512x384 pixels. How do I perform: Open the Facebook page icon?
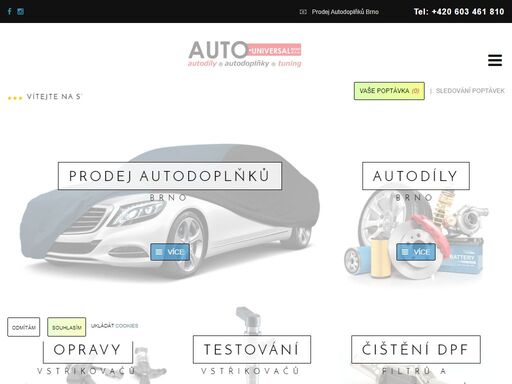[x=10, y=12]
